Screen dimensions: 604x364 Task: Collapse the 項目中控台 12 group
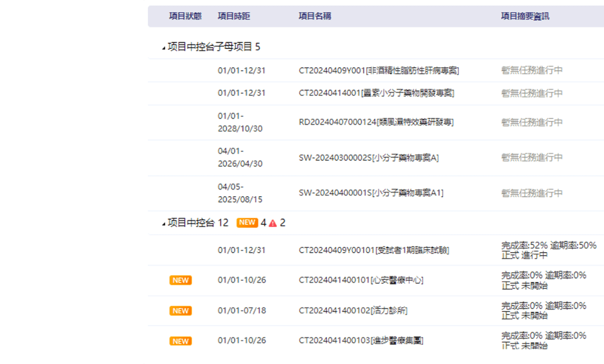click(x=164, y=224)
